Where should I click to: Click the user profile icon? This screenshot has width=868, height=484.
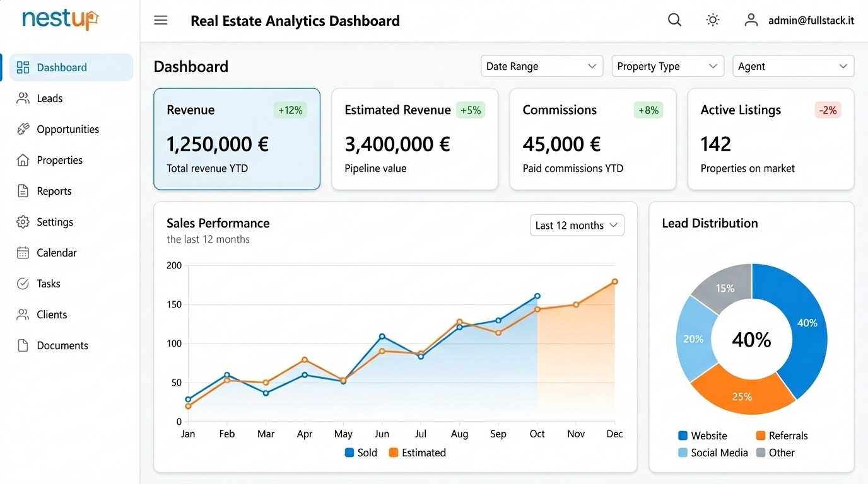tap(751, 20)
